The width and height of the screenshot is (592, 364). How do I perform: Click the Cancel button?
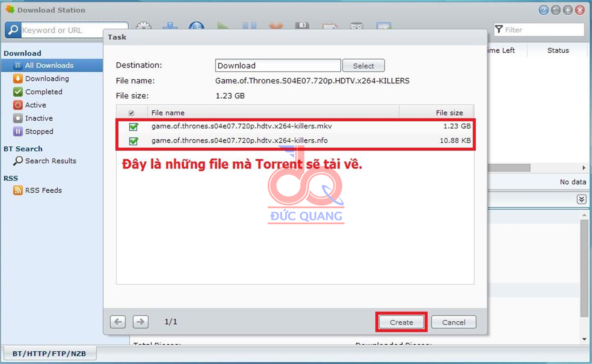click(453, 322)
